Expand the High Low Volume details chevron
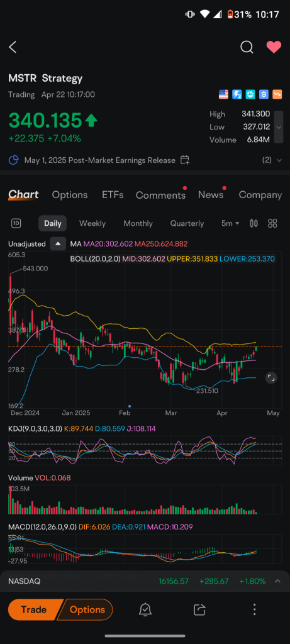Image resolution: width=290 pixels, height=644 pixels. [279, 127]
